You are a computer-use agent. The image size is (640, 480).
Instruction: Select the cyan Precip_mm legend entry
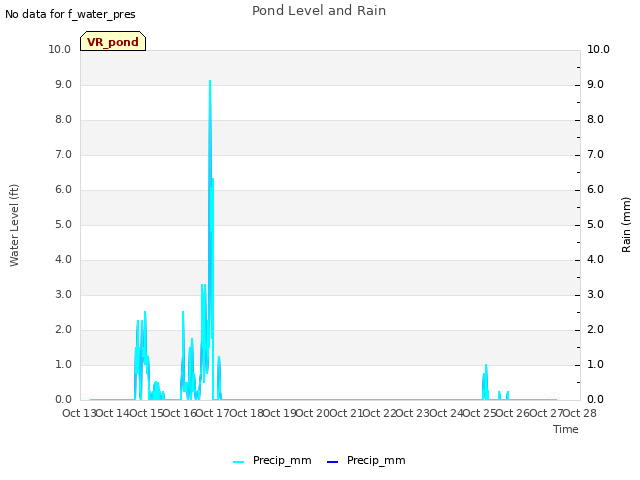(x=272, y=460)
